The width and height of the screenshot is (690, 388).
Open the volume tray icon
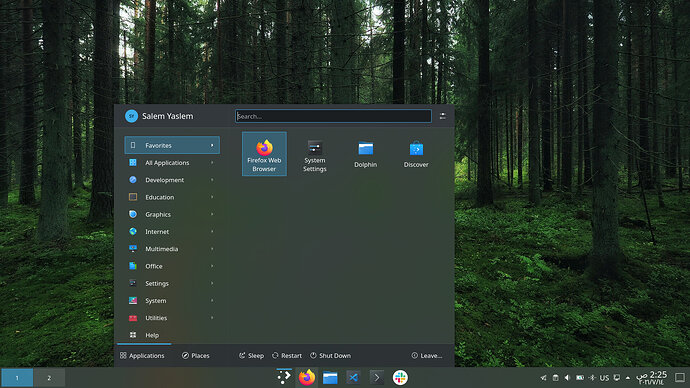[x=568, y=377]
